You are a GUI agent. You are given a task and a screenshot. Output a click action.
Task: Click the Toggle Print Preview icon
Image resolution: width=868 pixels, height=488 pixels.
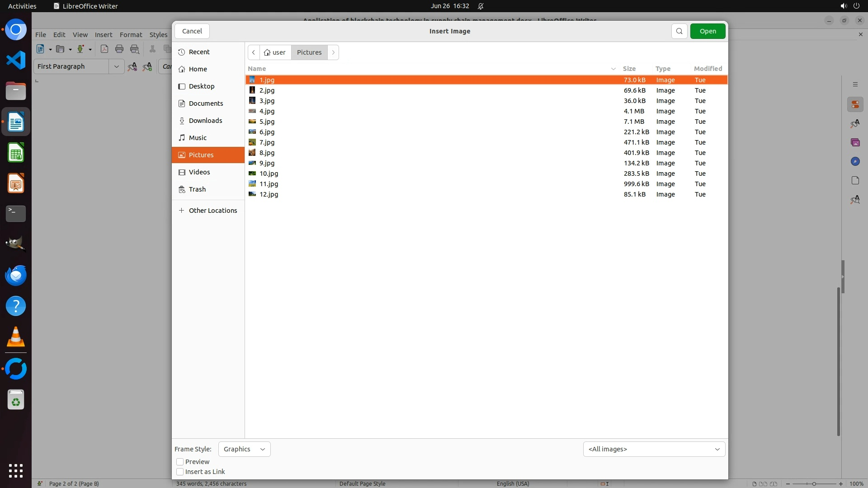point(135,49)
